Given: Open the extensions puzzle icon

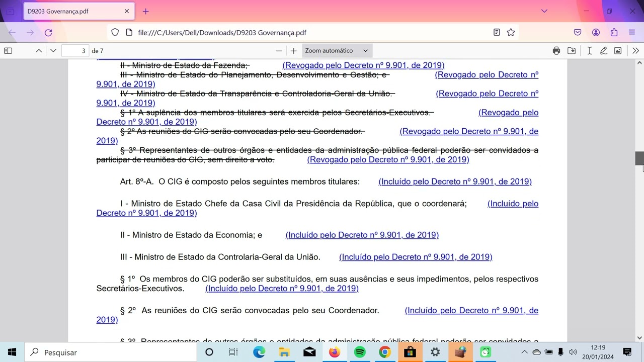Looking at the screenshot, I should click(x=614, y=33).
